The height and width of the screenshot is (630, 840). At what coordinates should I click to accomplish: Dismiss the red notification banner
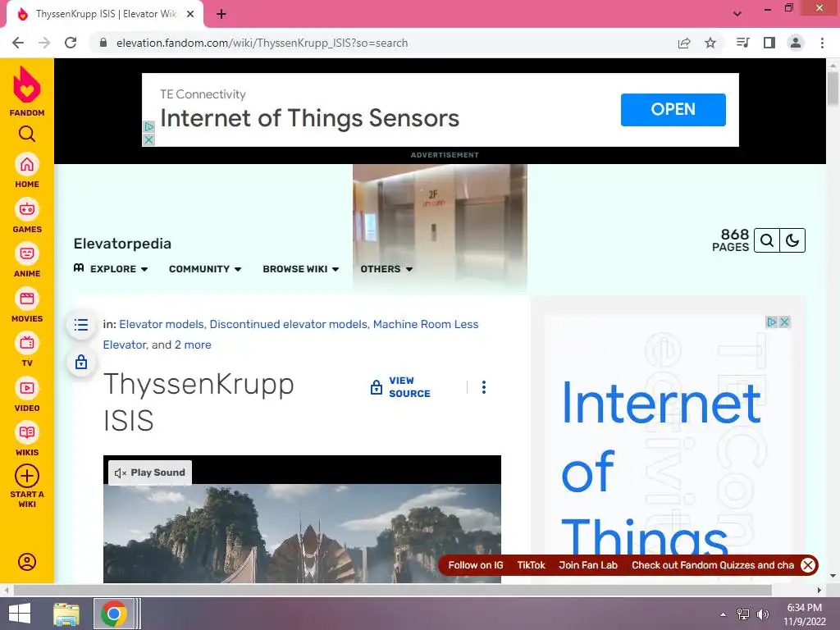(808, 565)
